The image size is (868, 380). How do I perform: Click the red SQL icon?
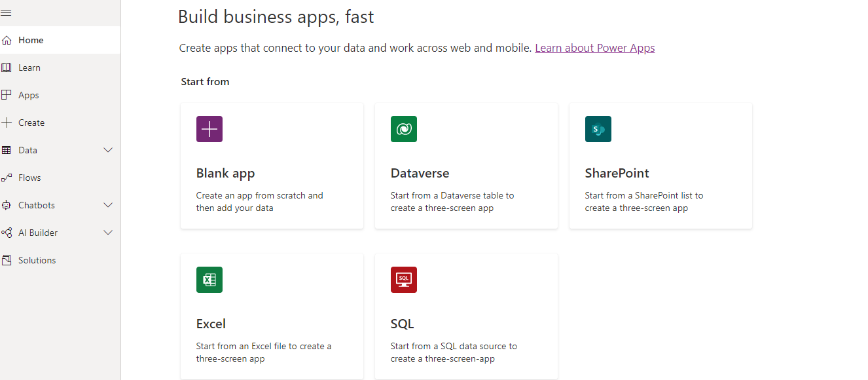pyautogui.click(x=404, y=280)
